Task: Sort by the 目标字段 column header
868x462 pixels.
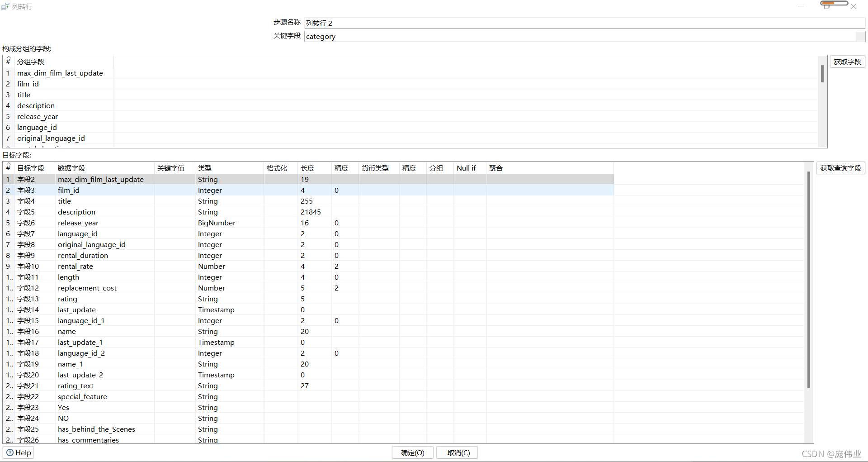Action: pyautogui.click(x=34, y=168)
